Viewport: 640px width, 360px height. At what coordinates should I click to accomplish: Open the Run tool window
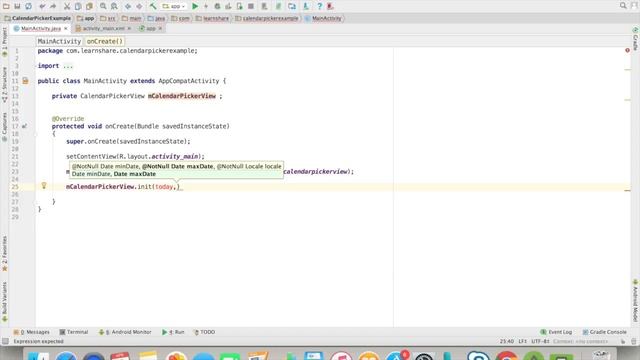pyautogui.click(x=173, y=332)
